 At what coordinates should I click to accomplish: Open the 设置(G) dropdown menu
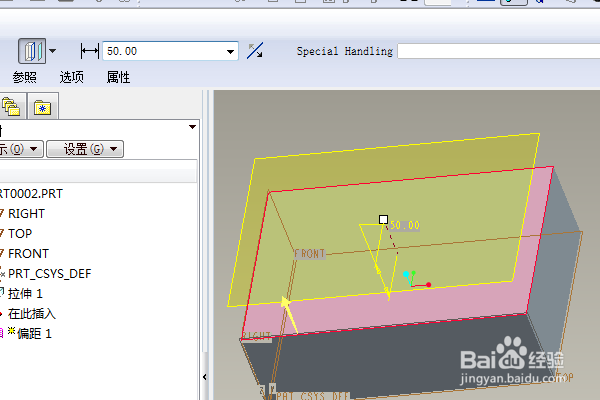pos(85,149)
